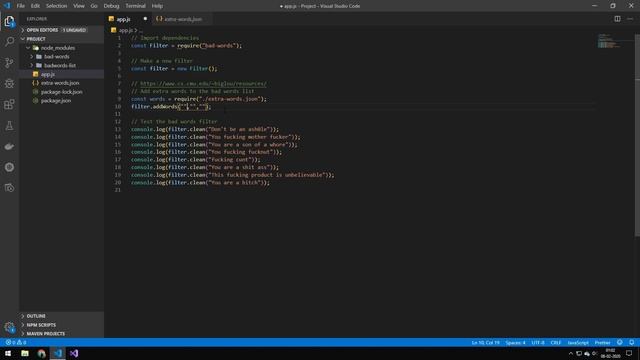Open the Terminal menu
The image size is (640, 360).
coord(135,6)
